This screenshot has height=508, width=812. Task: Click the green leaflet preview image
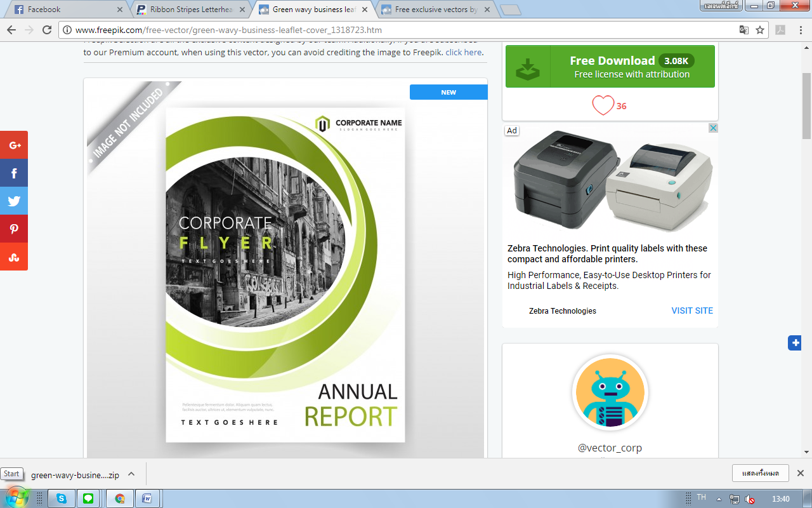(285, 275)
